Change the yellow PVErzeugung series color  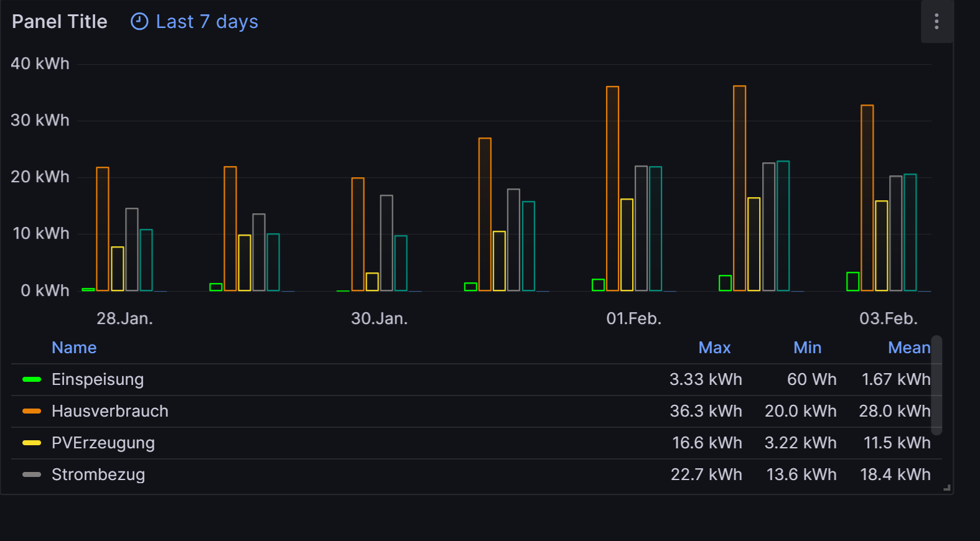(32, 443)
